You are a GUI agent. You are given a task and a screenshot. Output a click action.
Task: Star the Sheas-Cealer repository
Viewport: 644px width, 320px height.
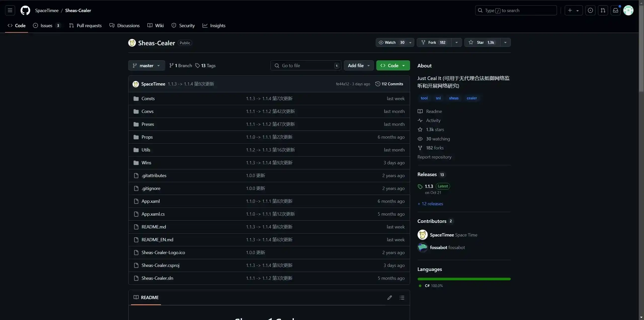pyautogui.click(x=482, y=42)
